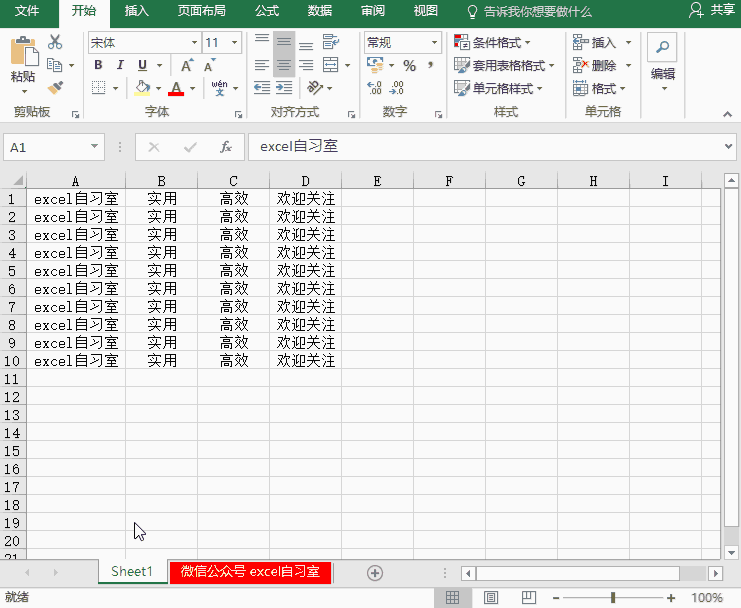This screenshot has width=741, height=608.
Task: Switch to the 审阅 Review tab
Action: pyautogui.click(x=373, y=11)
